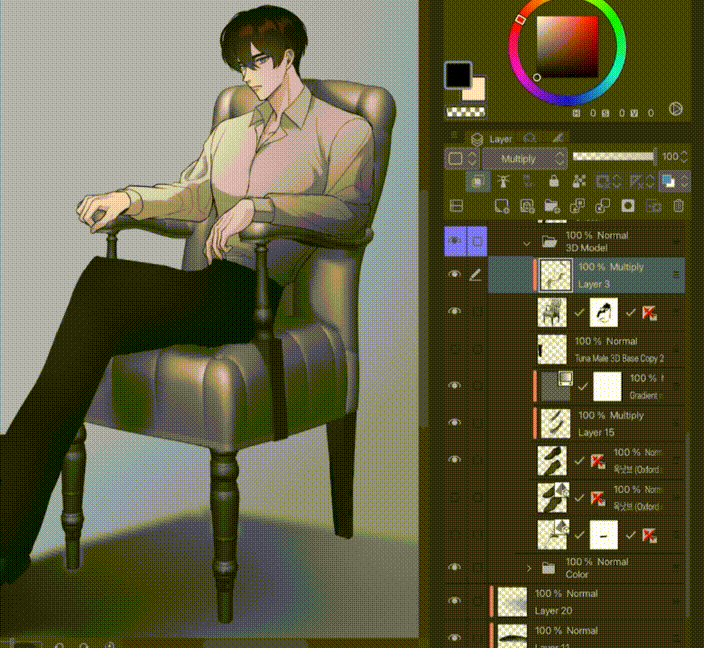Create a New Vector Layer

(527, 206)
